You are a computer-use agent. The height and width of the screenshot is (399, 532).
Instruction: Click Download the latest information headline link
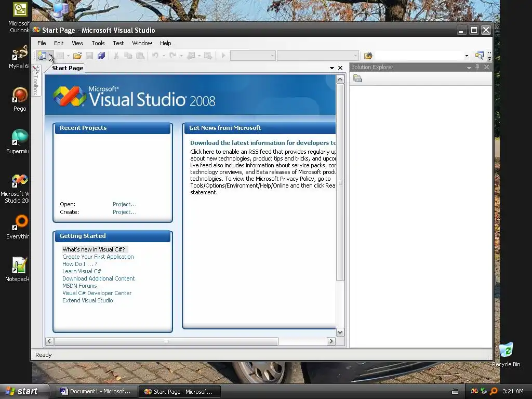click(x=262, y=143)
